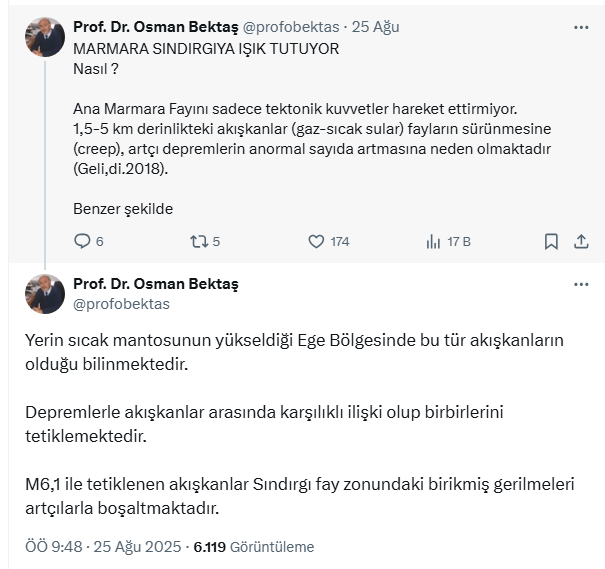Click the 6.119 Görüntüleme view count
Screen dimensions: 605x569
click(x=254, y=547)
